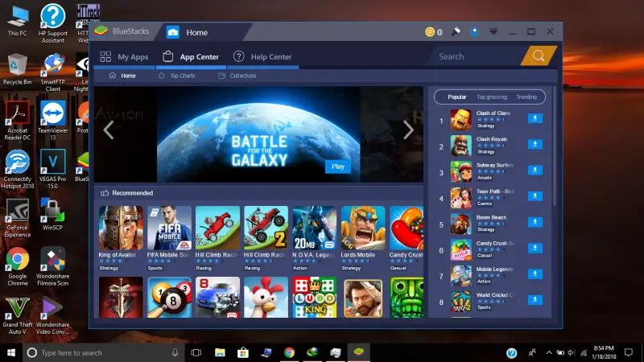Click the Recycle Bin desktop icon
The image size is (644, 362).
pyautogui.click(x=17, y=69)
